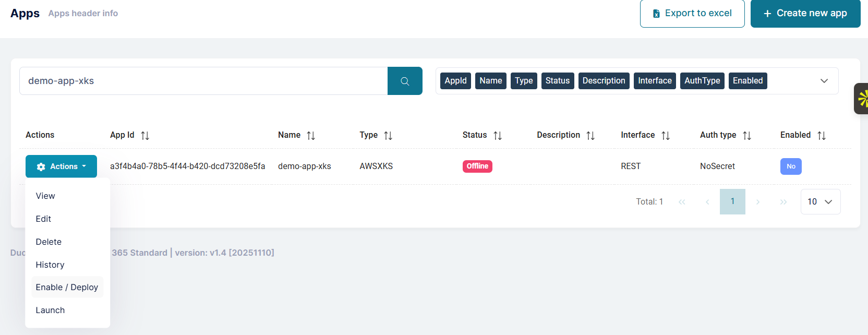This screenshot has width=868, height=335.
Task: Click the Export to excel button
Action: tap(692, 14)
